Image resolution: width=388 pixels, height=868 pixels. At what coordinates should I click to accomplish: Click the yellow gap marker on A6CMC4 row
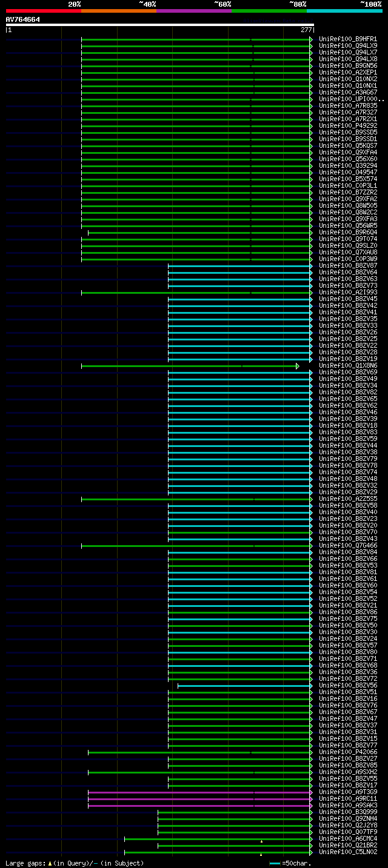pyautogui.click(x=261, y=841)
